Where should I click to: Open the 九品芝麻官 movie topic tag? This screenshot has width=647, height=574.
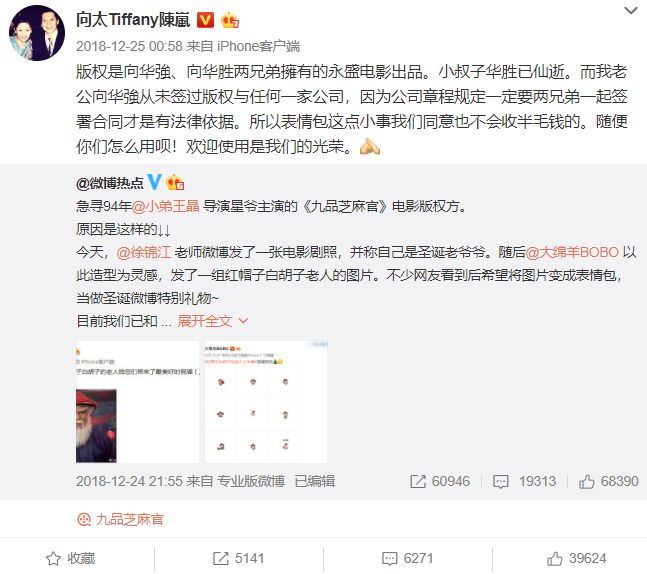120,519
